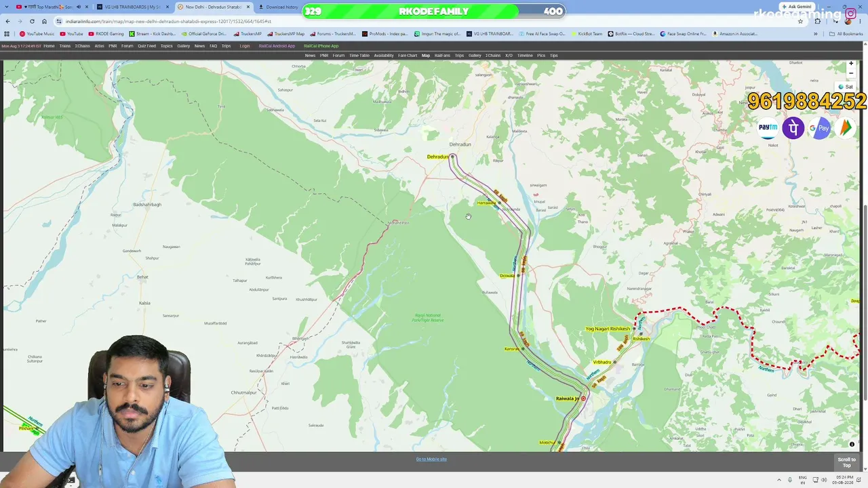Open the PNR item in top navigation
The width and height of the screenshot is (868, 488).
tap(113, 46)
